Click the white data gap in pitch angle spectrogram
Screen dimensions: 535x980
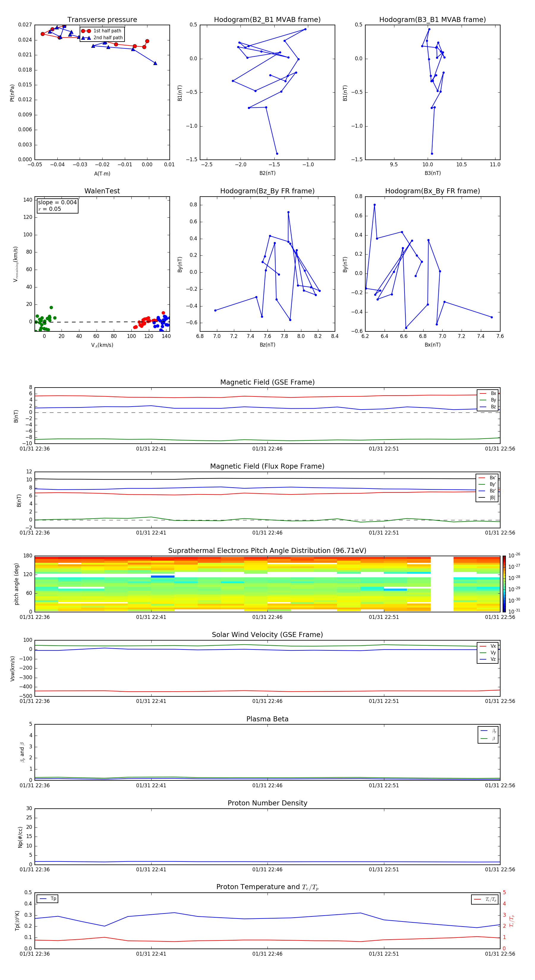(442, 584)
